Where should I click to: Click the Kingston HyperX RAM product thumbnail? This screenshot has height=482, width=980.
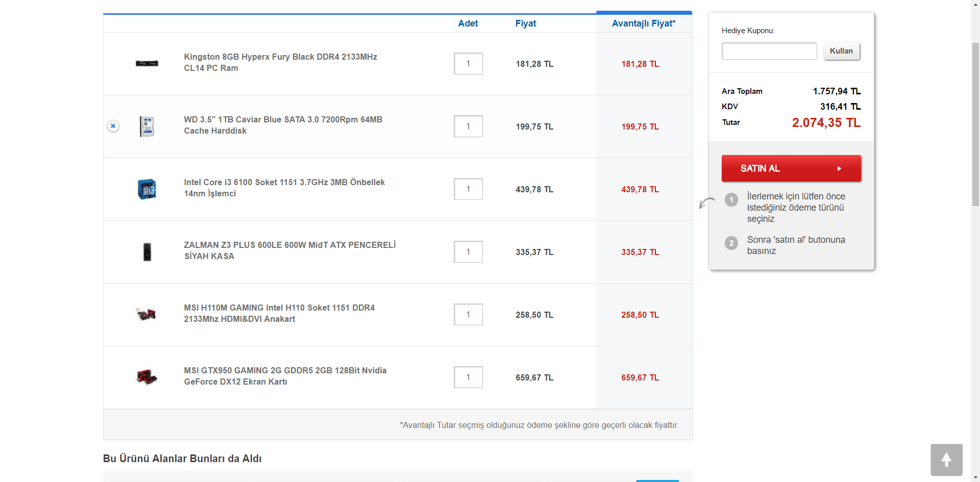point(147,63)
